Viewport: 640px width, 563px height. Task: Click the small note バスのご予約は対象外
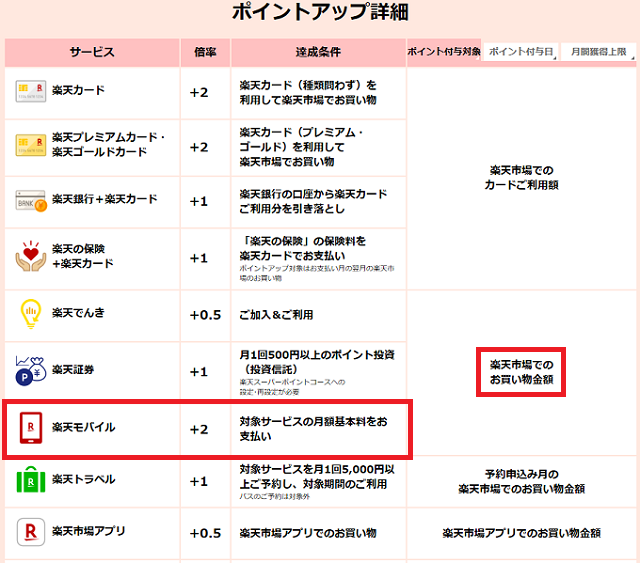coord(275,496)
